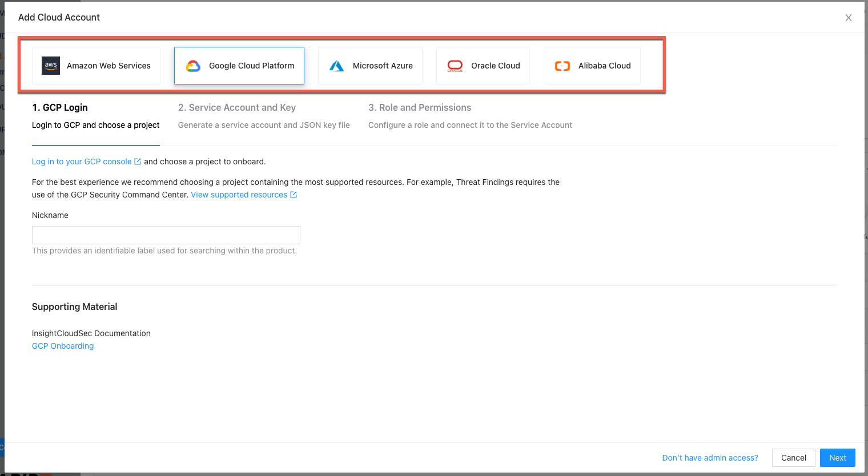Image resolution: width=868 pixels, height=476 pixels.
Task: Choose Alibaba Cloud provider
Action: click(592, 66)
